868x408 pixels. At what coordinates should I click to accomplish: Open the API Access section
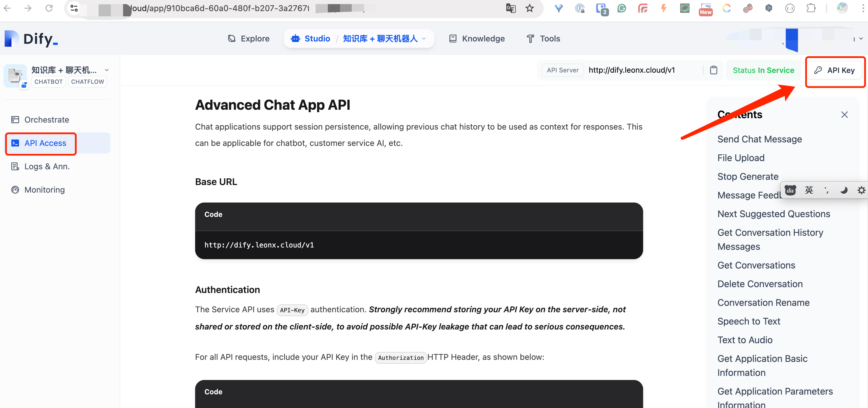pyautogui.click(x=45, y=143)
